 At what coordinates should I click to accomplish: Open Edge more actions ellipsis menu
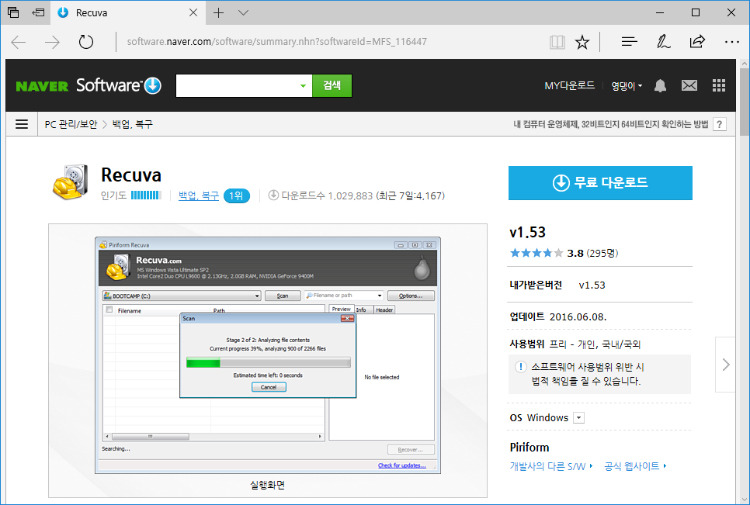tap(732, 42)
